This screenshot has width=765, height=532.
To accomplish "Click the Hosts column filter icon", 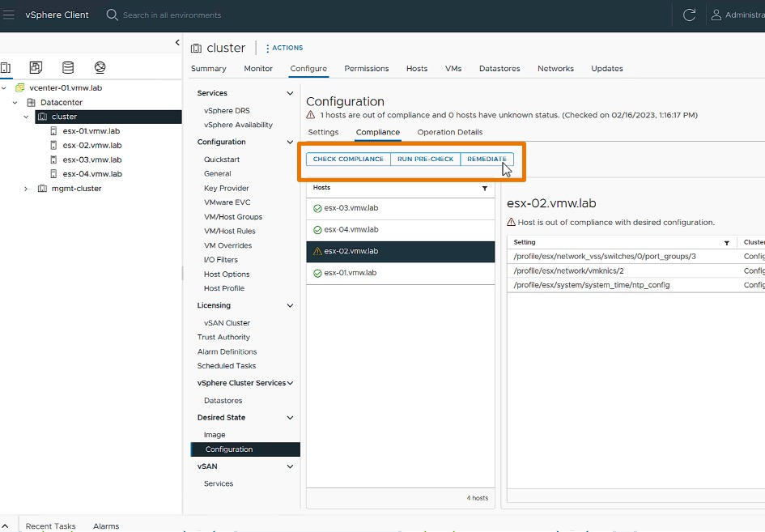I will 485,188.
